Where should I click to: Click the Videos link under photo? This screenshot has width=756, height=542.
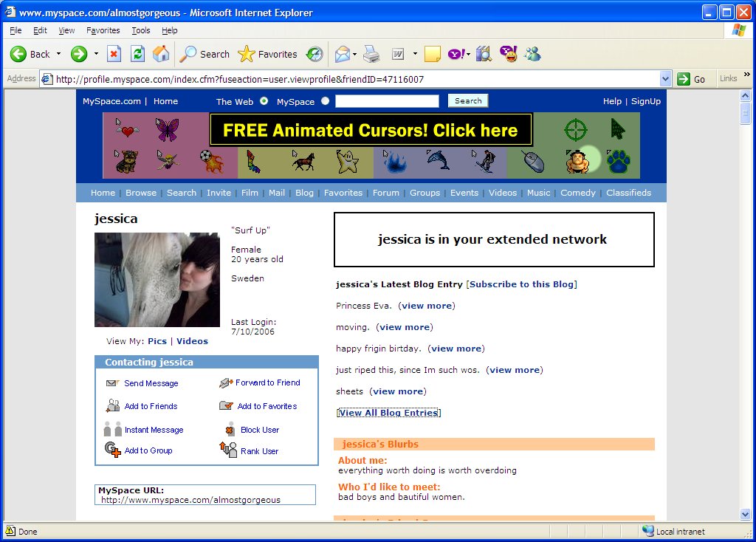tap(193, 341)
